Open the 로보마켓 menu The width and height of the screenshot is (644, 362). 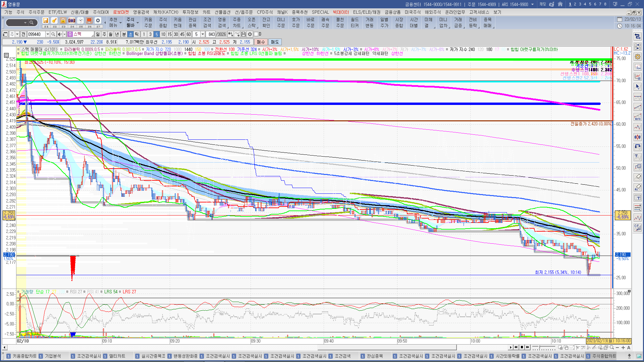(x=121, y=12)
